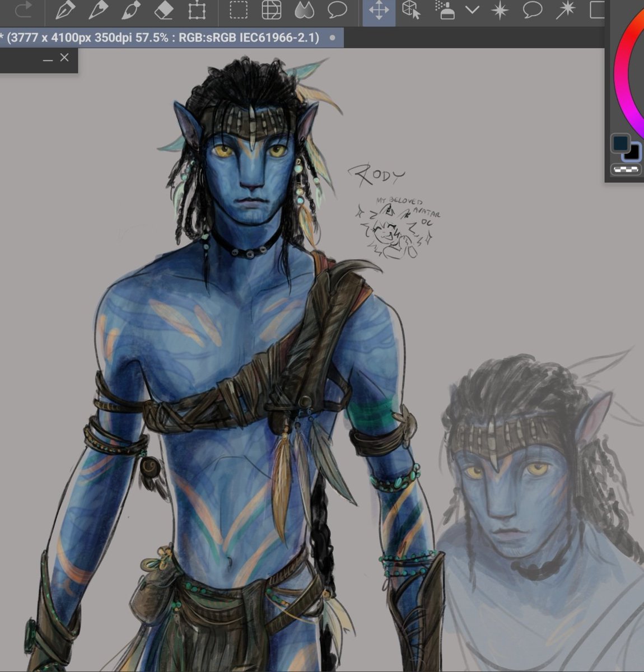Select the dark blue main color swatch
This screenshot has height=672, width=644.
pyautogui.click(x=620, y=143)
